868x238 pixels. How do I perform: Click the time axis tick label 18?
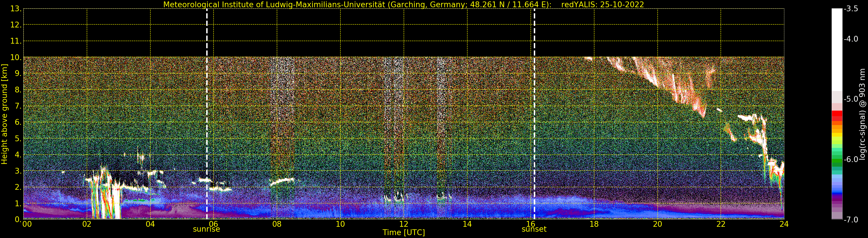594,224
